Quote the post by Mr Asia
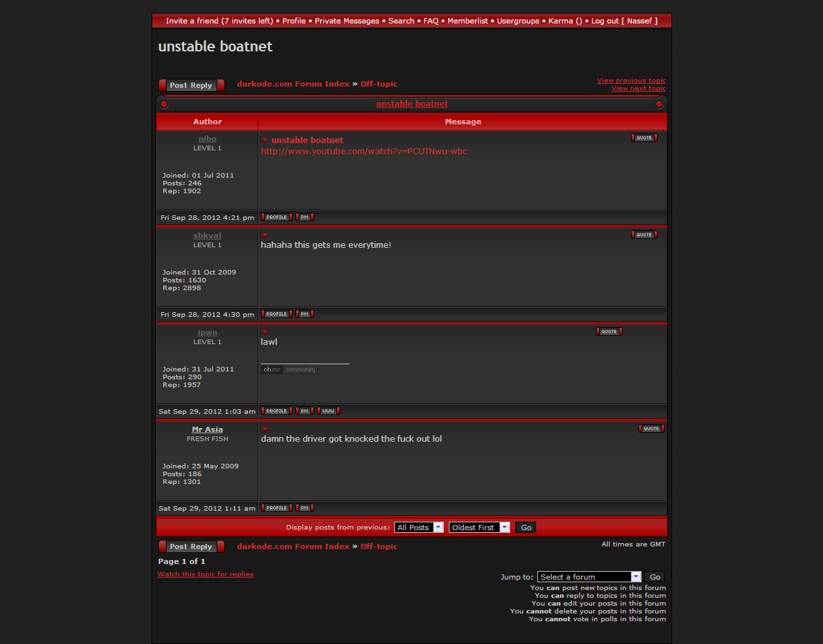 651,429
